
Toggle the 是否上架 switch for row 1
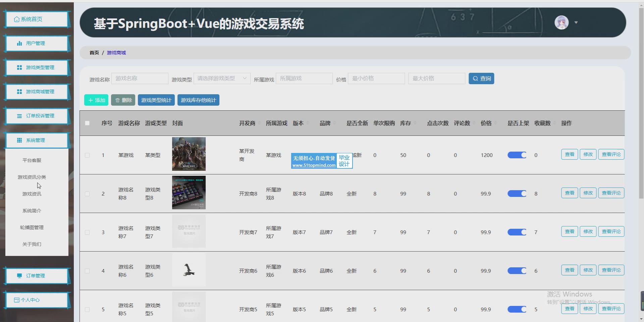pos(517,155)
